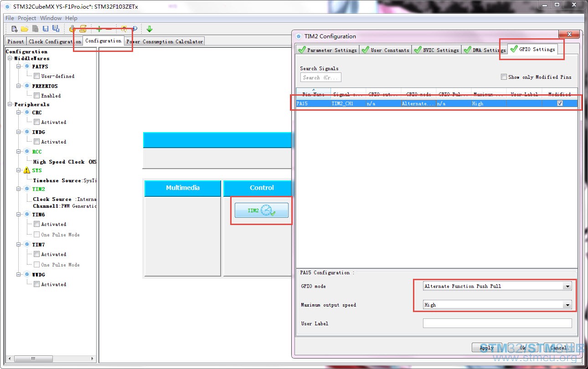
Task: Activate the IWDG checkbox
Action: click(x=36, y=142)
